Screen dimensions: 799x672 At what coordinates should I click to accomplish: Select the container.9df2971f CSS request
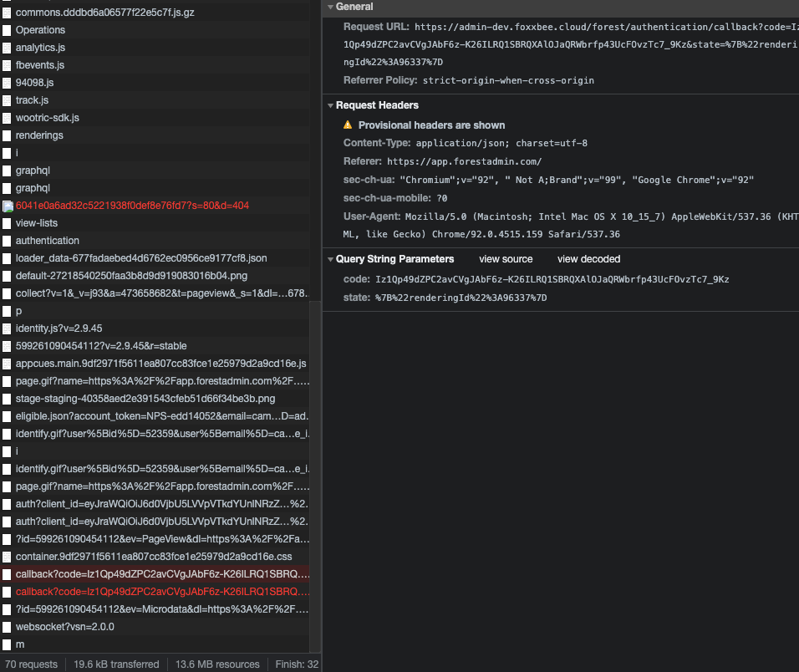[154, 557]
